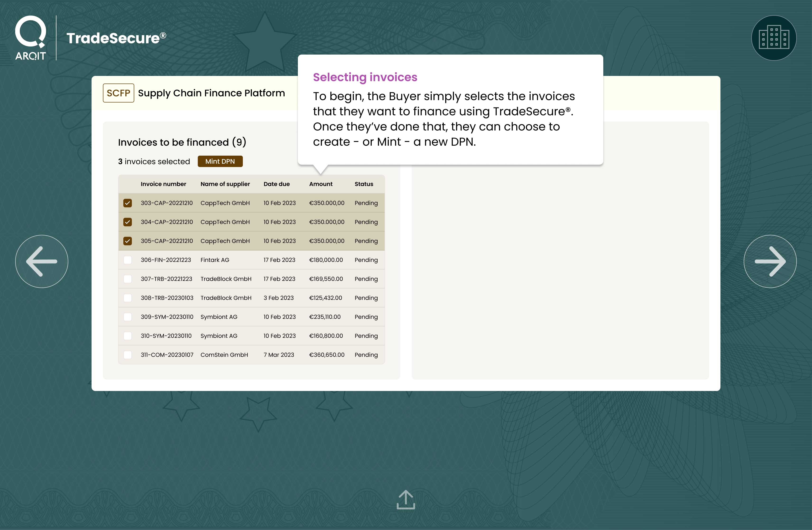Click the SCFP badge
The image size is (812, 530).
tap(118, 93)
